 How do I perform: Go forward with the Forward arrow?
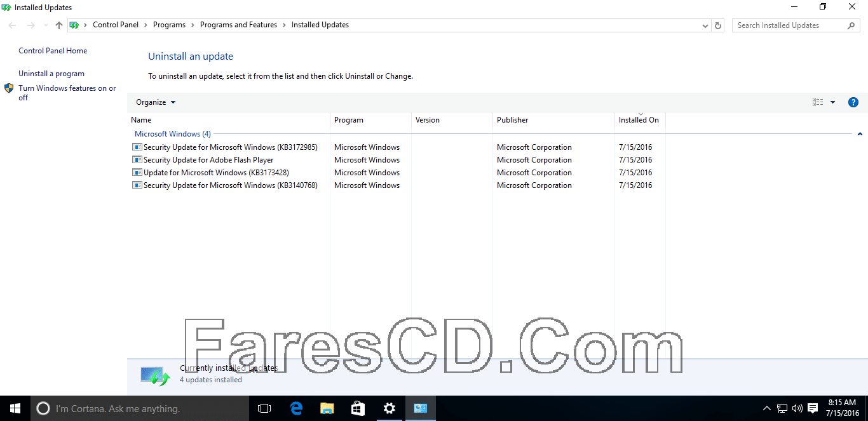[x=31, y=25]
